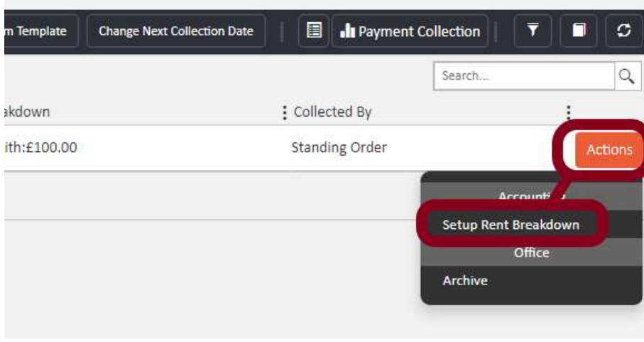Open the filter funnel icon
Image resolution: width=644 pixels, height=342 pixels.
coord(533,31)
